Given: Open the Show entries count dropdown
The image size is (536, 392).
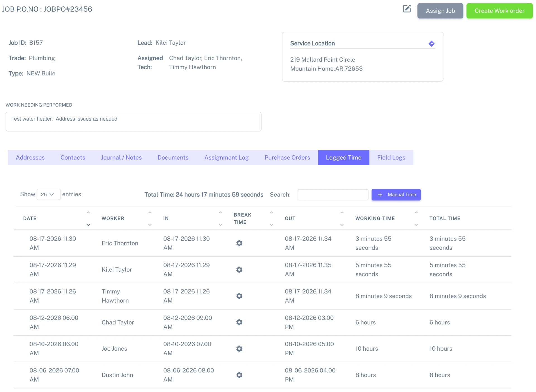Looking at the screenshot, I should [48, 194].
